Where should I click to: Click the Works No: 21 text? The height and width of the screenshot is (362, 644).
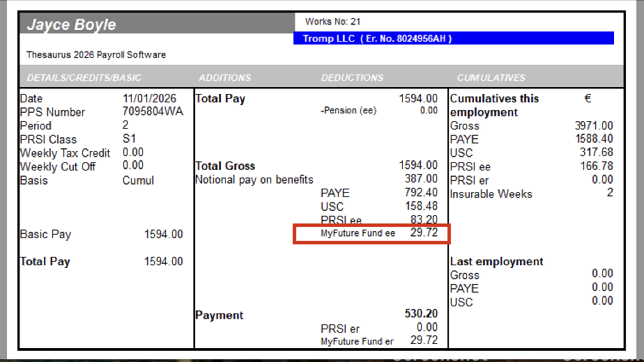pos(333,22)
